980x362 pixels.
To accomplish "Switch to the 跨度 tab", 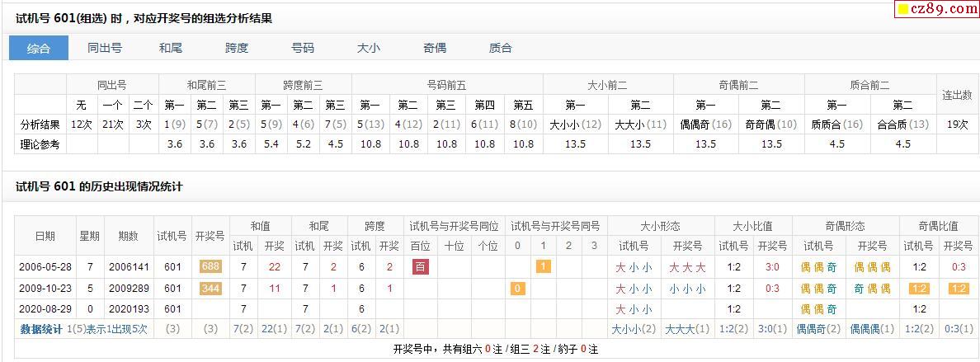I will click(x=237, y=48).
